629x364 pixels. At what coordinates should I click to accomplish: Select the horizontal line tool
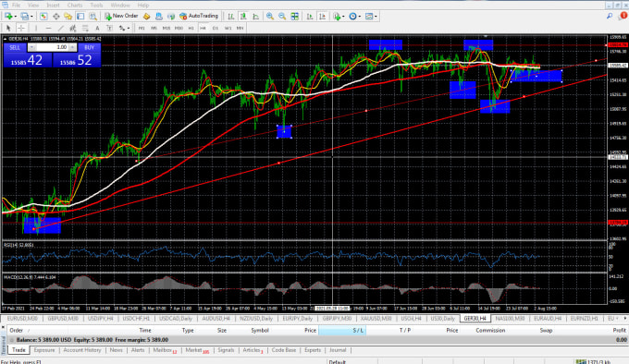48,28
